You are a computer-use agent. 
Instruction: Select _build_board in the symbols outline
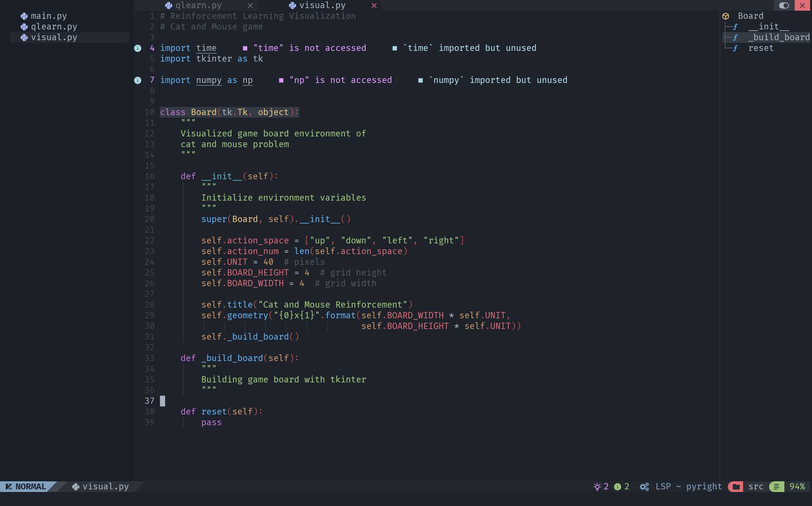click(778, 38)
